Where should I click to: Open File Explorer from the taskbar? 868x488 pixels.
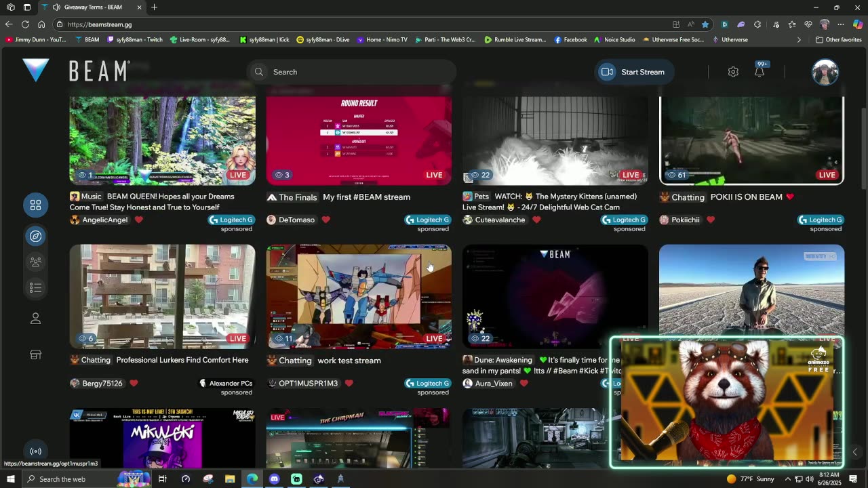[230, 479]
